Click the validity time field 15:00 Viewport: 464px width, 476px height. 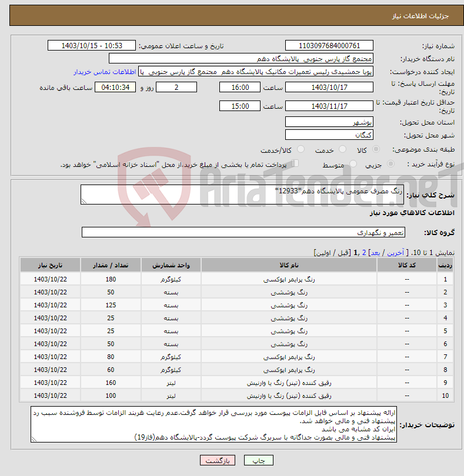pyautogui.click(x=240, y=106)
